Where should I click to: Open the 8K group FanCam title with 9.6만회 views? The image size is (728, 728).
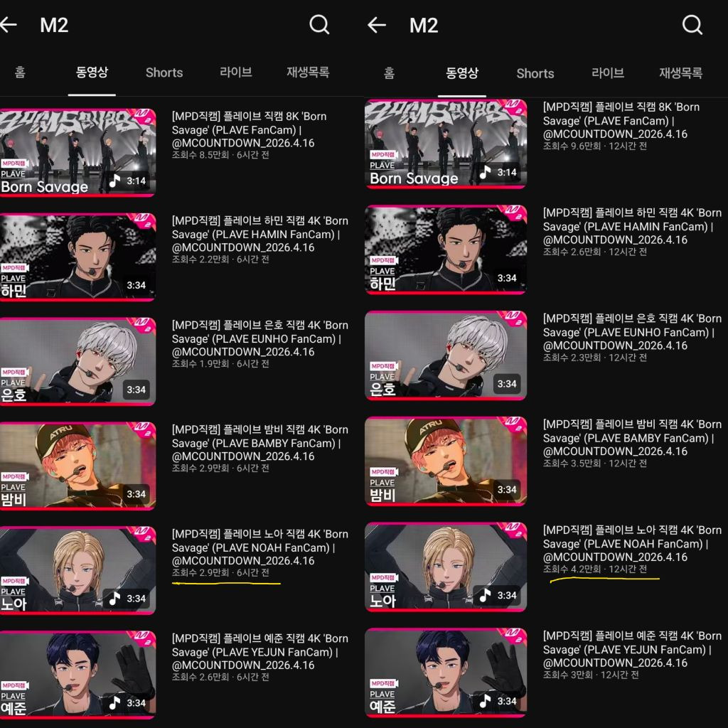click(x=621, y=120)
